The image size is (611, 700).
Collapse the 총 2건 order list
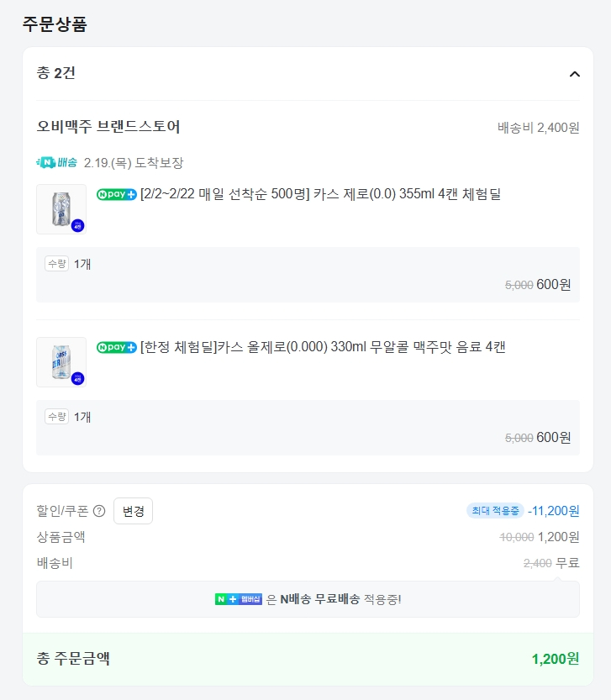pyautogui.click(x=575, y=74)
